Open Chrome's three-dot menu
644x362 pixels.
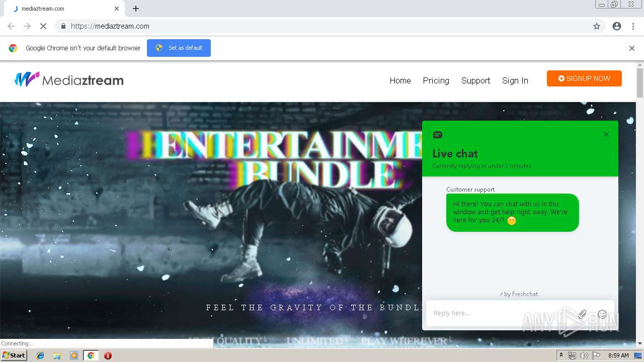(x=633, y=26)
